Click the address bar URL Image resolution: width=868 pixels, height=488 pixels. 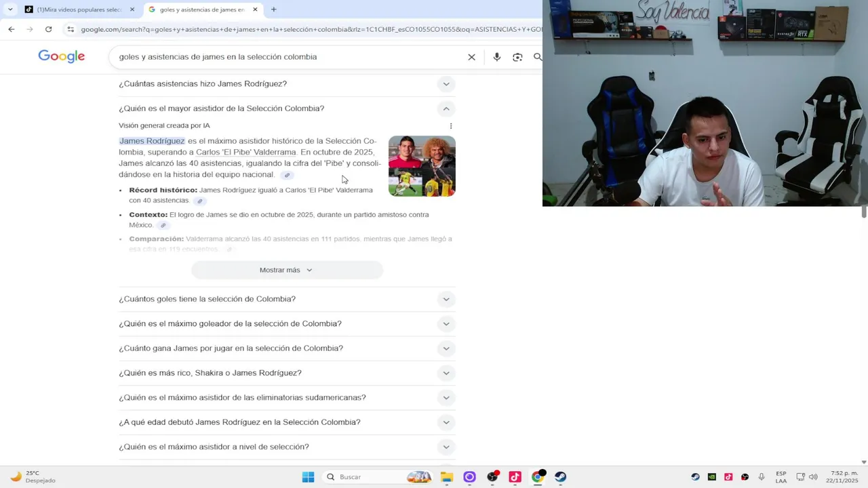click(311, 29)
